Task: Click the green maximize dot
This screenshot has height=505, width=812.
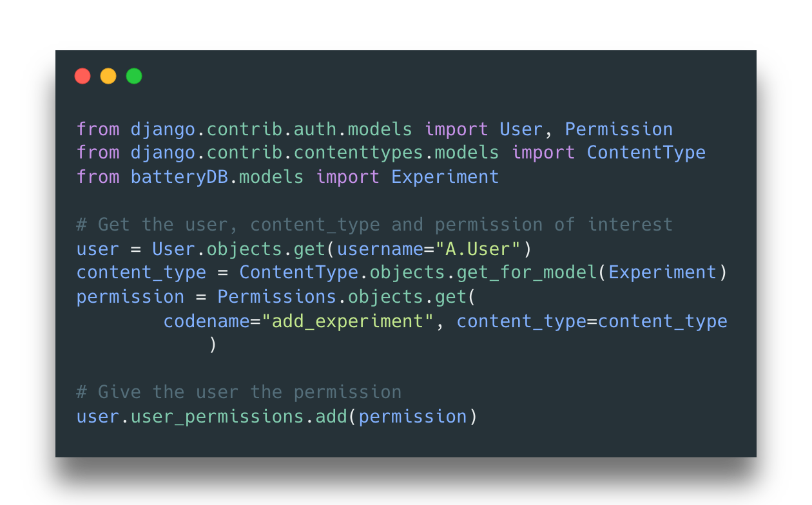Action: (134, 76)
